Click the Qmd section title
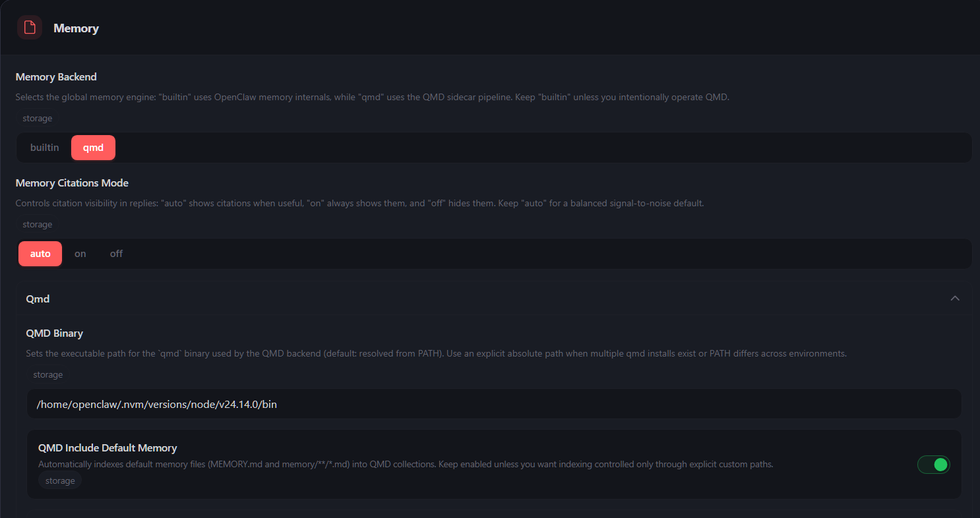The width and height of the screenshot is (980, 518). [x=38, y=299]
